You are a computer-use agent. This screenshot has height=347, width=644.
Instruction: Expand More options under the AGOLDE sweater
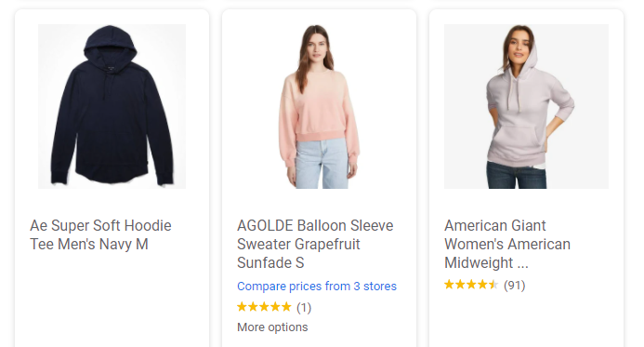tap(272, 327)
